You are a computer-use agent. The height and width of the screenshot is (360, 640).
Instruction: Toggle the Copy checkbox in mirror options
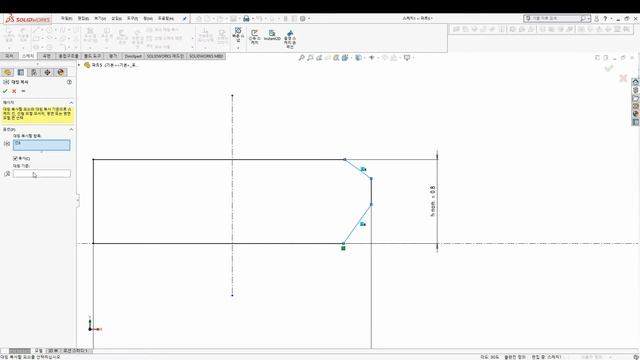coord(15,158)
